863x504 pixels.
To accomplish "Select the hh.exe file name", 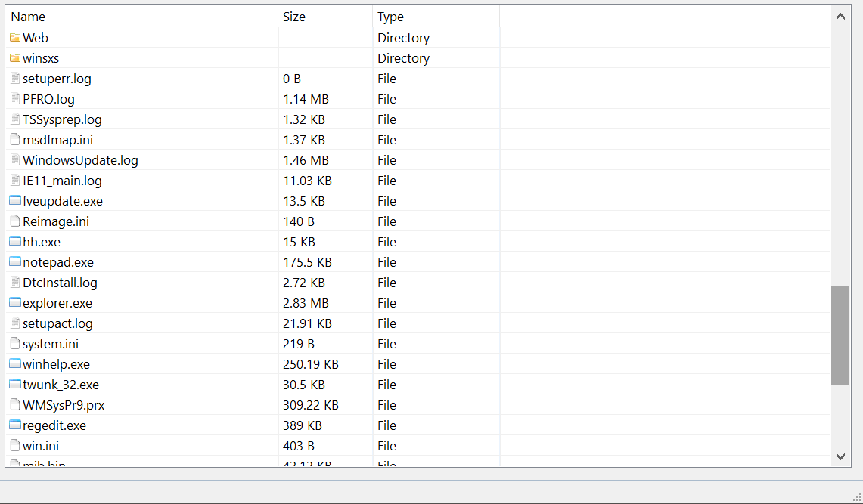I will [42, 242].
